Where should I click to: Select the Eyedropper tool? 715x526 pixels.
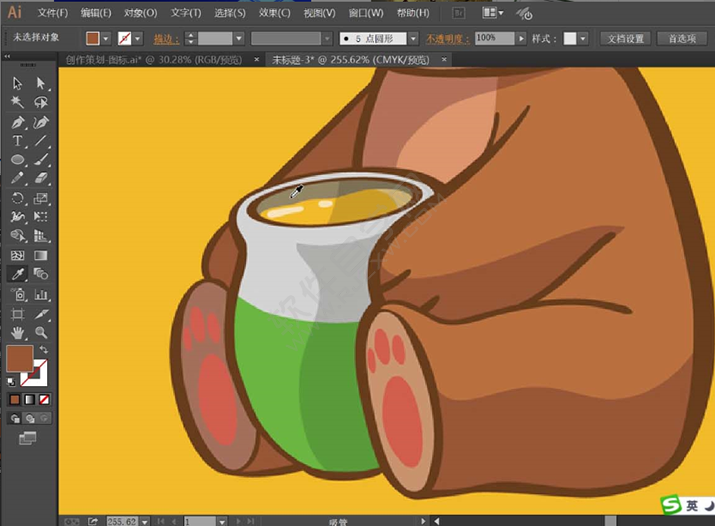[18, 274]
